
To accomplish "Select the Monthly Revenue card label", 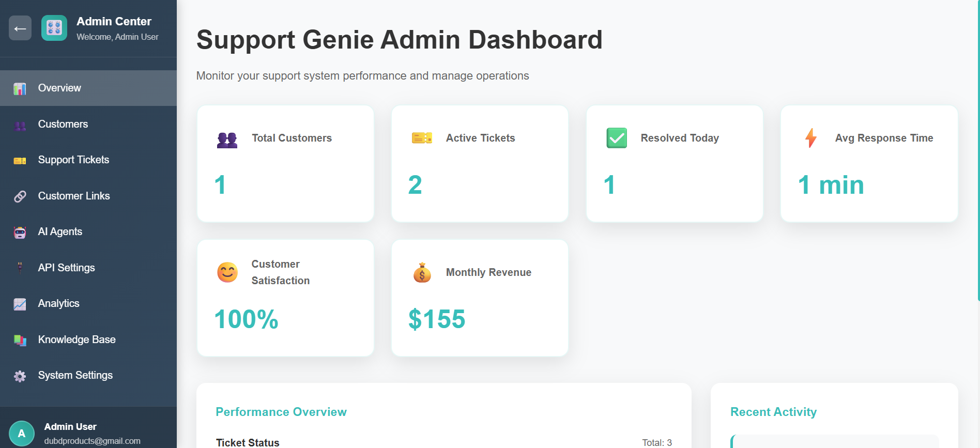I will [488, 272].
